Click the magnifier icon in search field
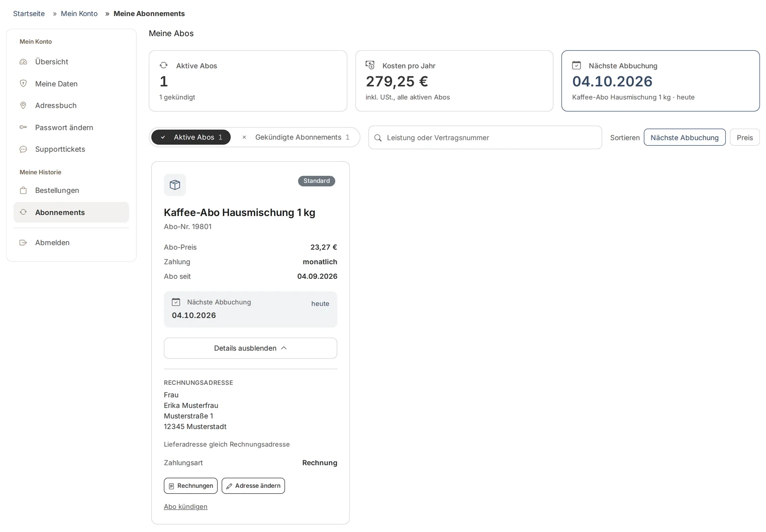 (x=378, y=138)
